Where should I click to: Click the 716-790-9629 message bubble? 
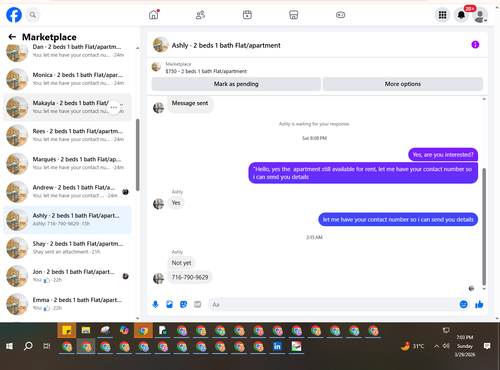coord(190,277)
